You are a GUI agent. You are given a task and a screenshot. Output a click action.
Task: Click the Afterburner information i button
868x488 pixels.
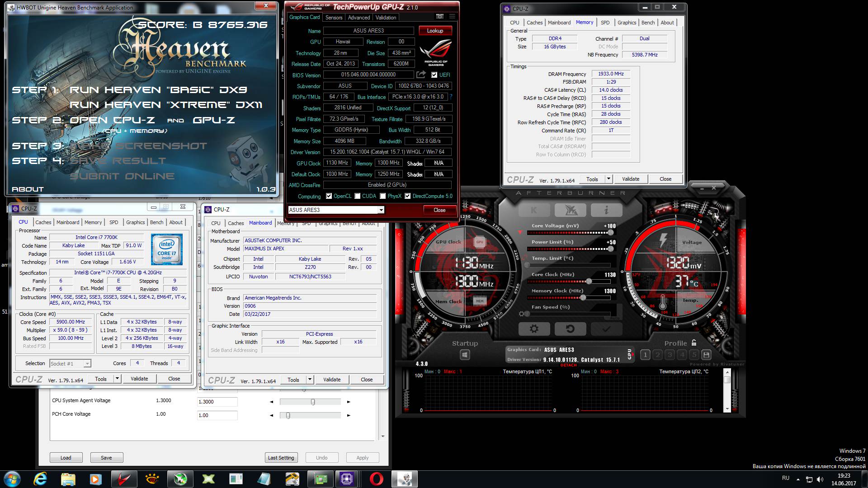pos(606,210)
